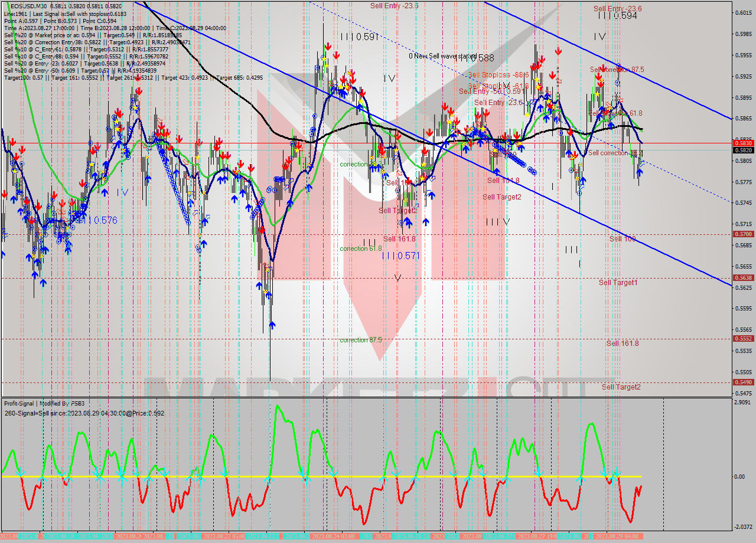Click the 2023.08.27 19:00 time axis label
Viewport: 756px width, 543px height.
pos(538,536)
